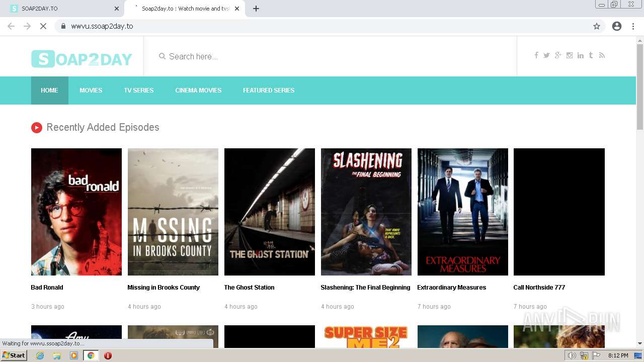Go back using the browser back arrow
This screenshot has height=362, width=644.
[x=11, y=26]
